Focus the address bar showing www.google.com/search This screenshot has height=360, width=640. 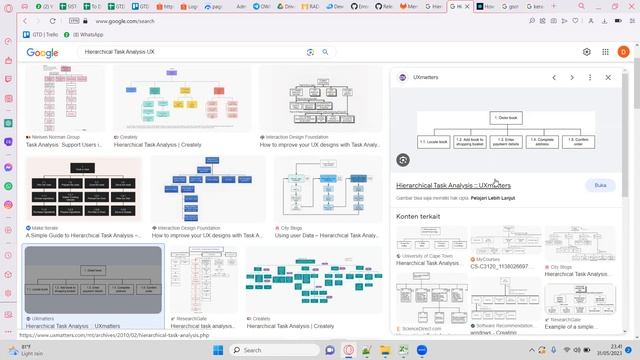click(x=124, y=21)
